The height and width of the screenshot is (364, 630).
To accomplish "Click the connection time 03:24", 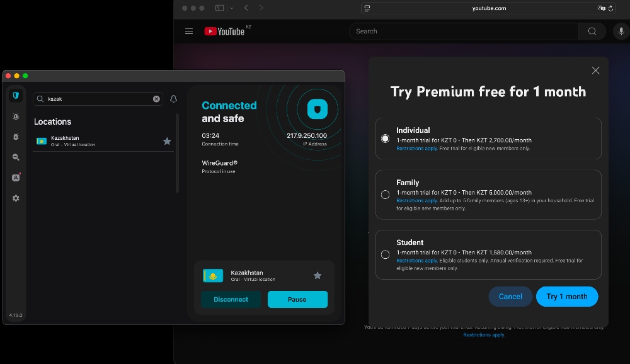I will pyautogui.click(x=210, y=136).
